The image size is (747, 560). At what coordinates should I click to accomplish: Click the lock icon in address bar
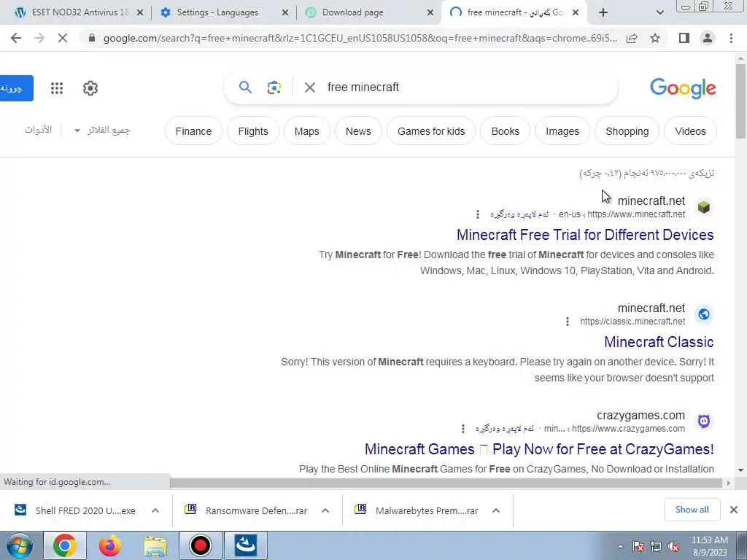pos(92,38)
